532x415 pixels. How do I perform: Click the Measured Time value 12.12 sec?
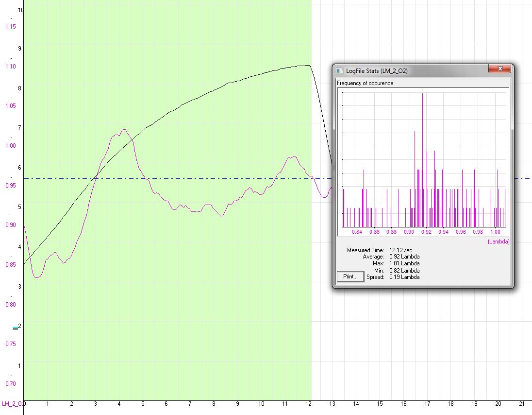(400, 250)
